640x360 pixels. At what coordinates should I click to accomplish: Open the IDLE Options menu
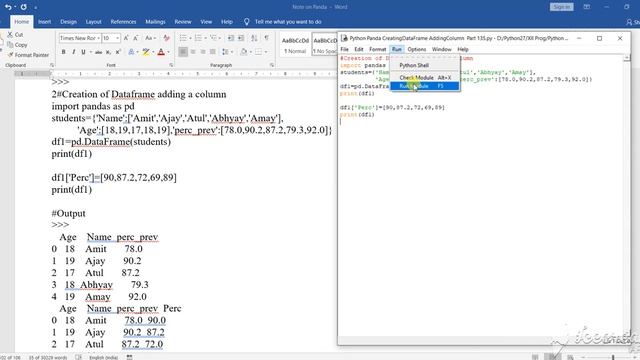(416, 49)
